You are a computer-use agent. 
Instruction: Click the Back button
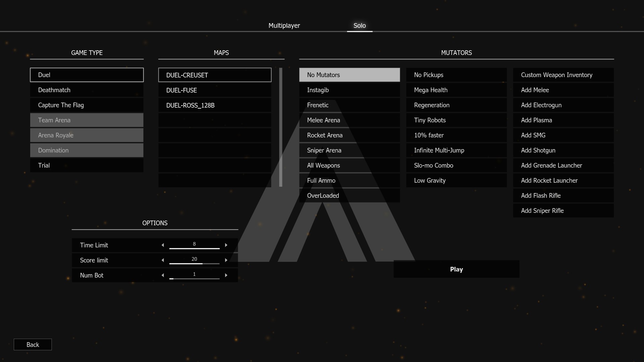33,345
